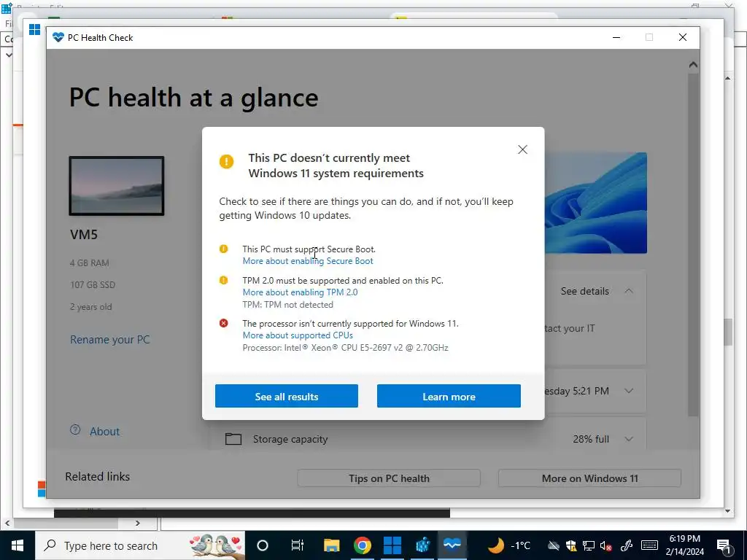The height and width of the screenshot is (560, 747).
Task: Open More about enabling Secure Boot link
Action: [308, 261]
